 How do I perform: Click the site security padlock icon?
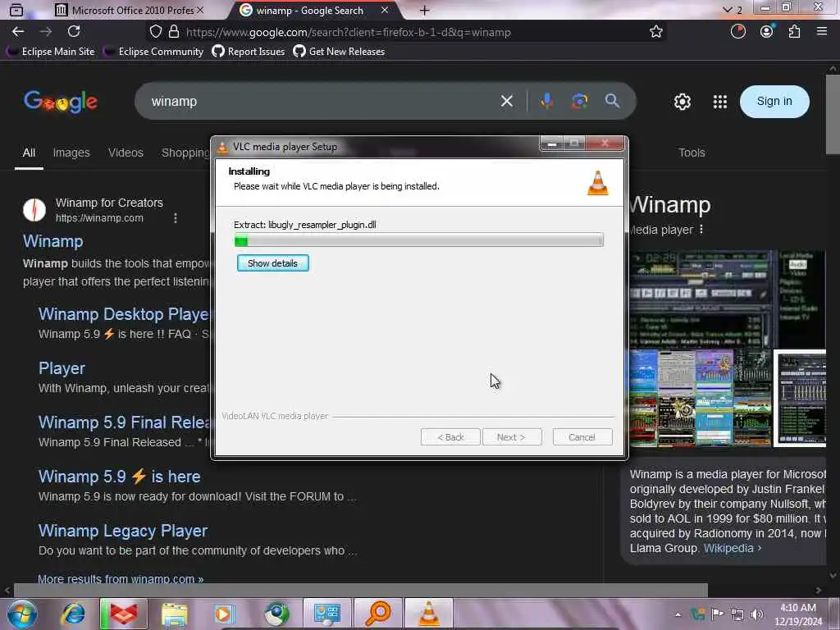174,32
